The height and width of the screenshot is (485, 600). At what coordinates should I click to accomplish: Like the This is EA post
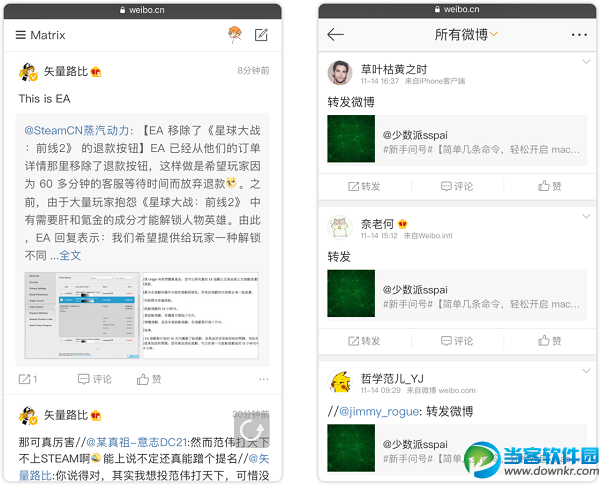coord(149,379)
